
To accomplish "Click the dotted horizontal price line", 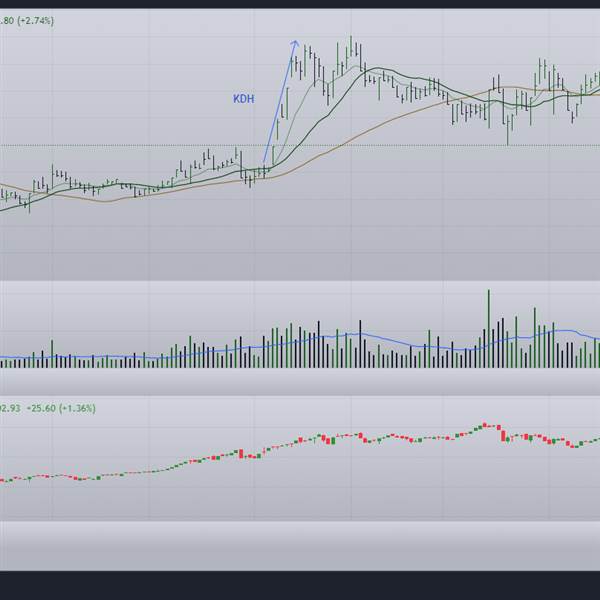I will (x=150, y=146).
